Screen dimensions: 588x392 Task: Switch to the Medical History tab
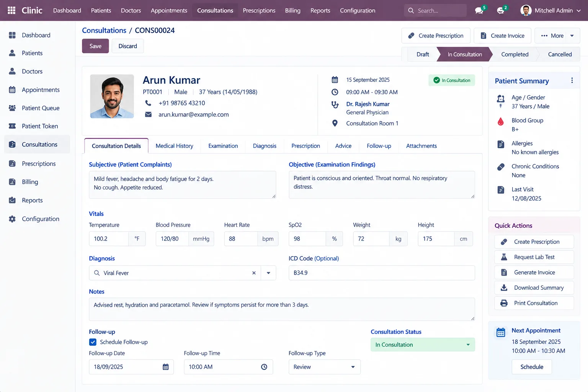pos(174,146)
